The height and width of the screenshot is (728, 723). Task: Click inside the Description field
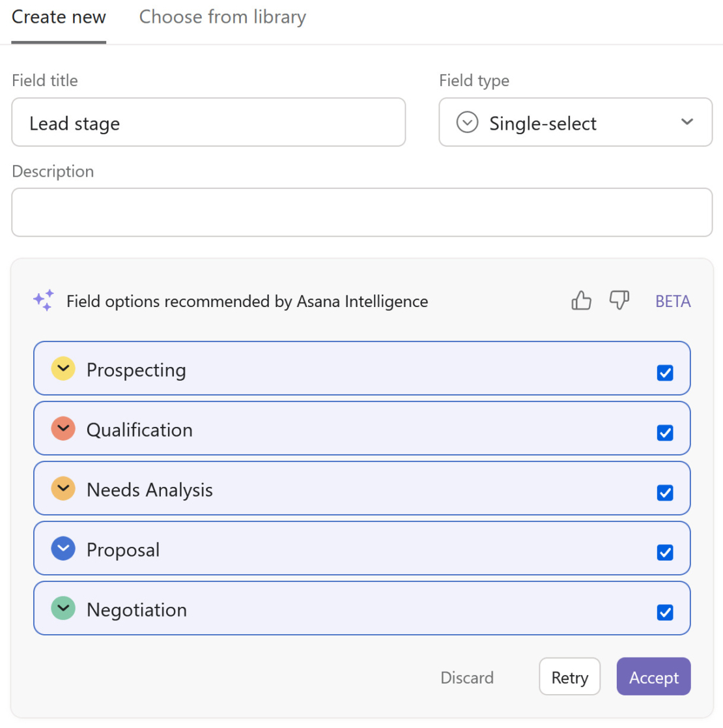coord(362,212)
